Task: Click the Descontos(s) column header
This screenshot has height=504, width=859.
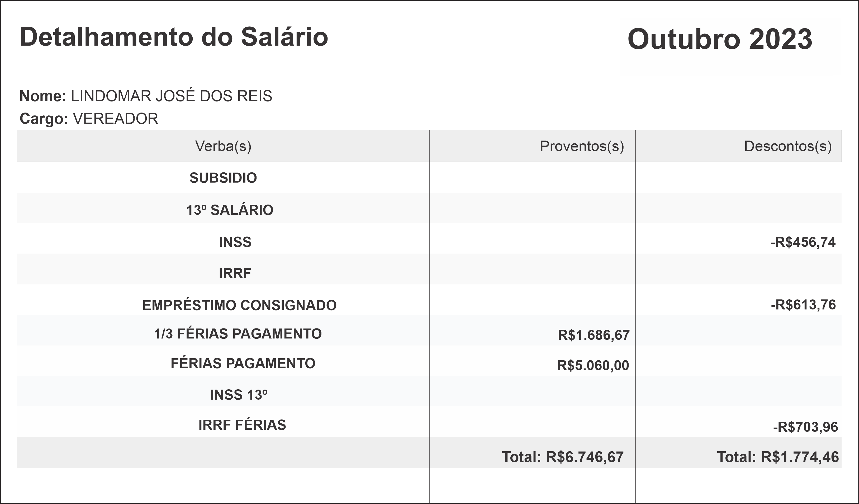Action: pyautogui.click(x=788, y=146)
